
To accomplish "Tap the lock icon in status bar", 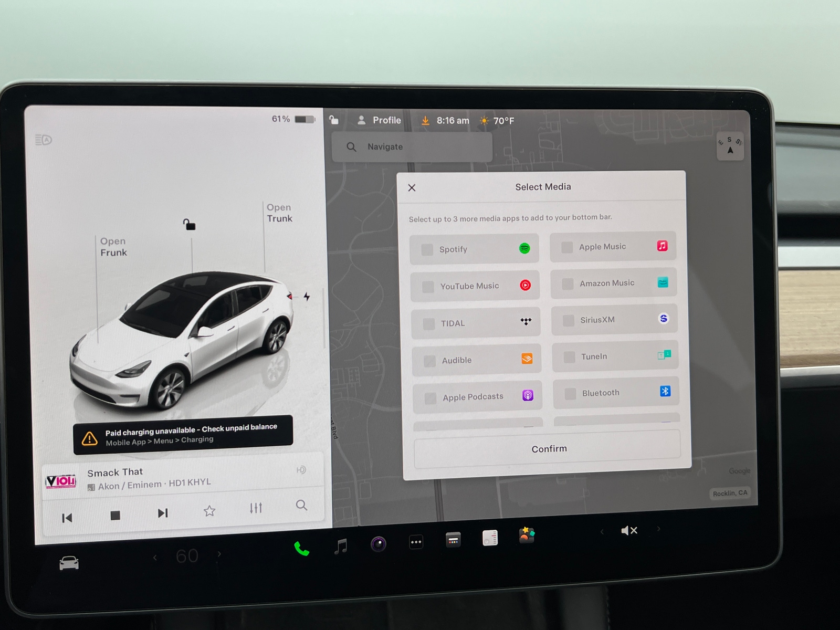I will 334,120.
